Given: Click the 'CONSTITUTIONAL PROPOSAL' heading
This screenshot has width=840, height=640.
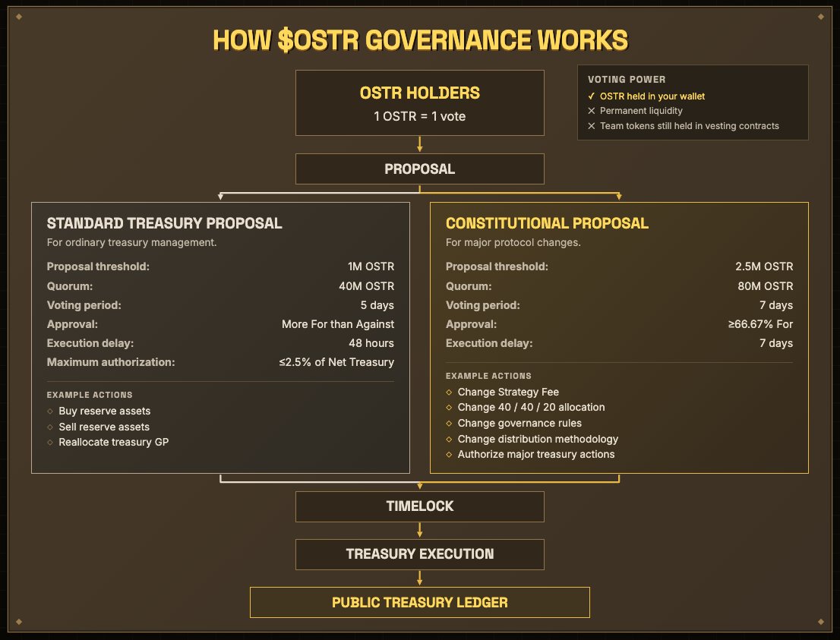Looking at the screenshot, I should point(547,223).
